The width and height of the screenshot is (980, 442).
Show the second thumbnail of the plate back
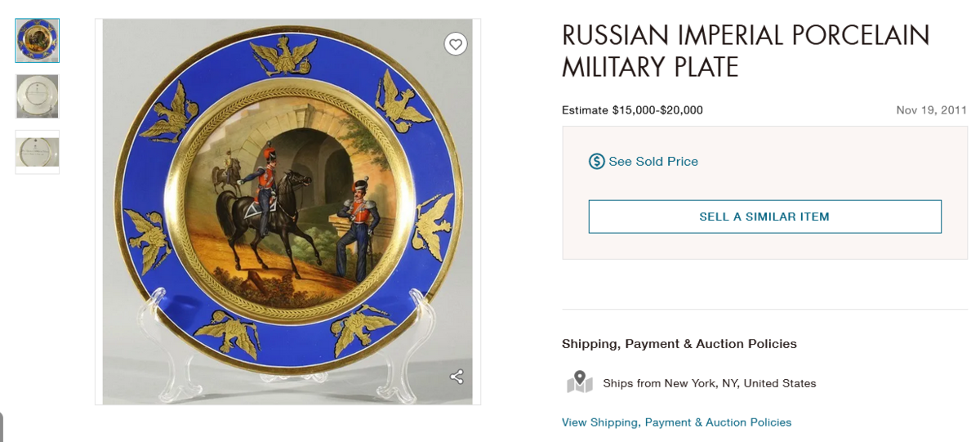pos(38,96)
